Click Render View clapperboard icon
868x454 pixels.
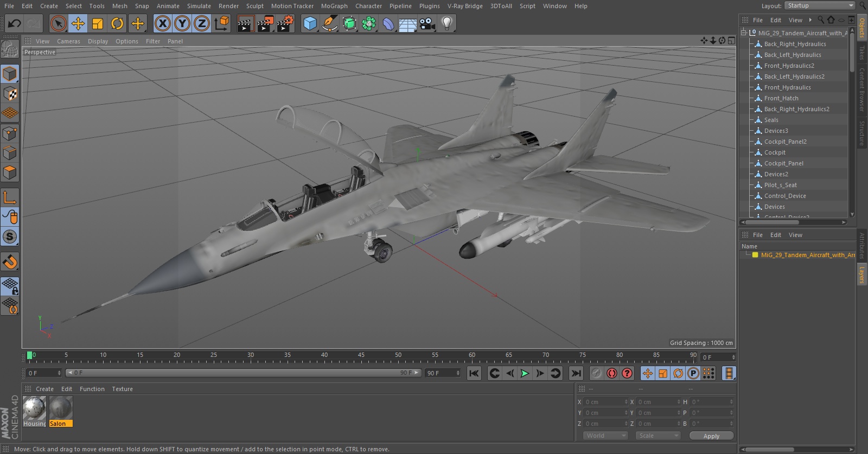(x=245, y=23)
